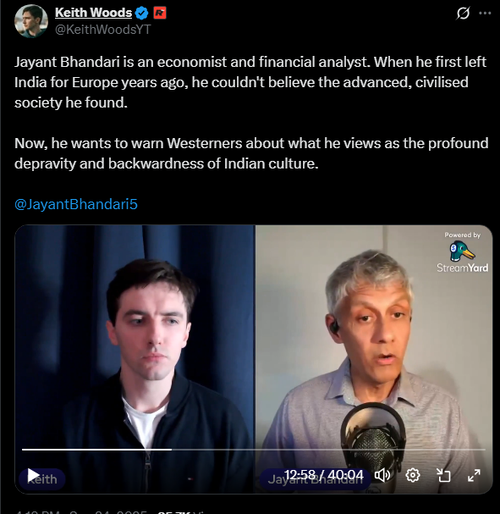The width and height of the screenshot is (500, 514).
Task: Open the @KeithWoodsYT handle
Action: [x=103, y=30]
